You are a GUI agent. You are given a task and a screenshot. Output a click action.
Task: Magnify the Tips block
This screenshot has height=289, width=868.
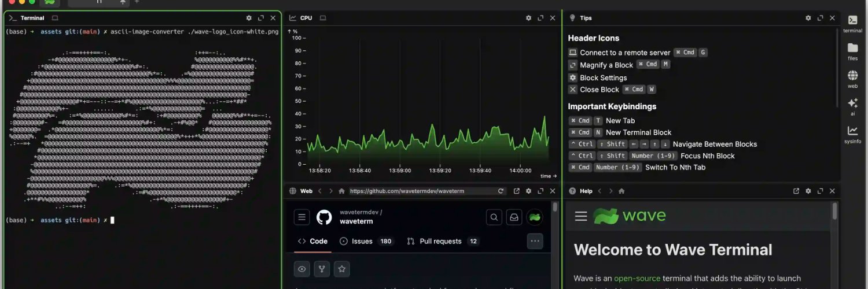click(x=820, y=18)
